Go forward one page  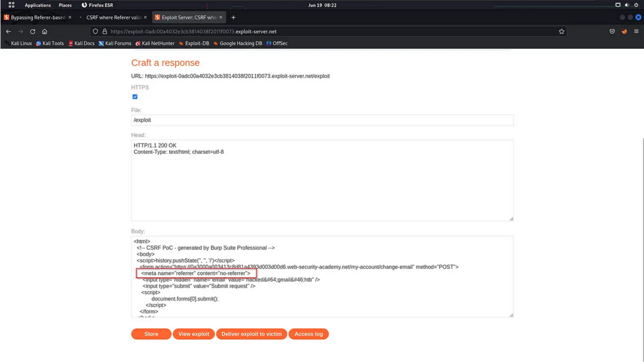[x=20, y=32]
